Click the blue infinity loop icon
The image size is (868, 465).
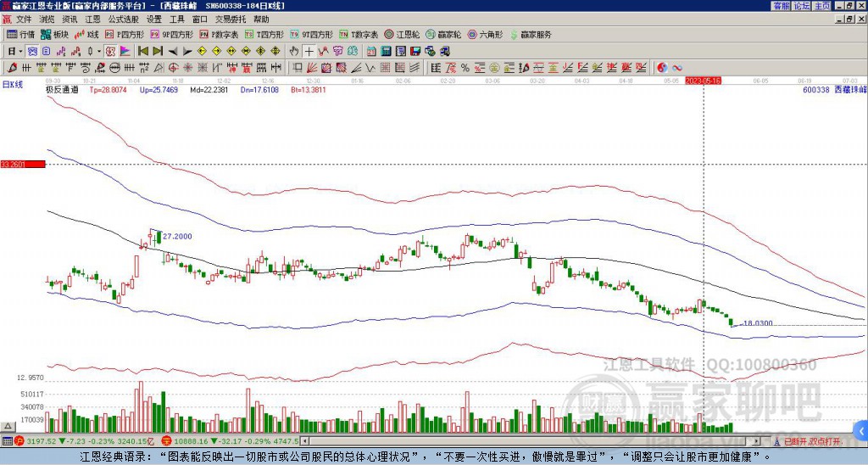[x=677, y=68]
